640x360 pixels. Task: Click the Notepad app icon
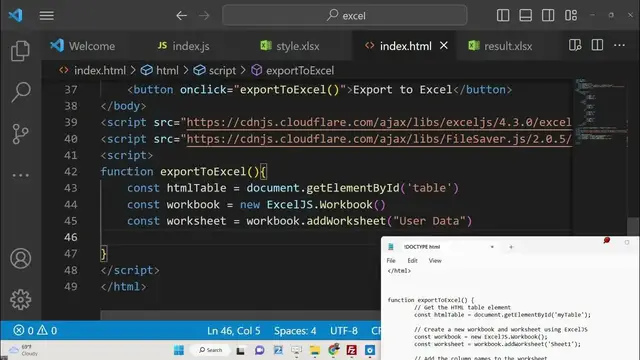point(391,247)
